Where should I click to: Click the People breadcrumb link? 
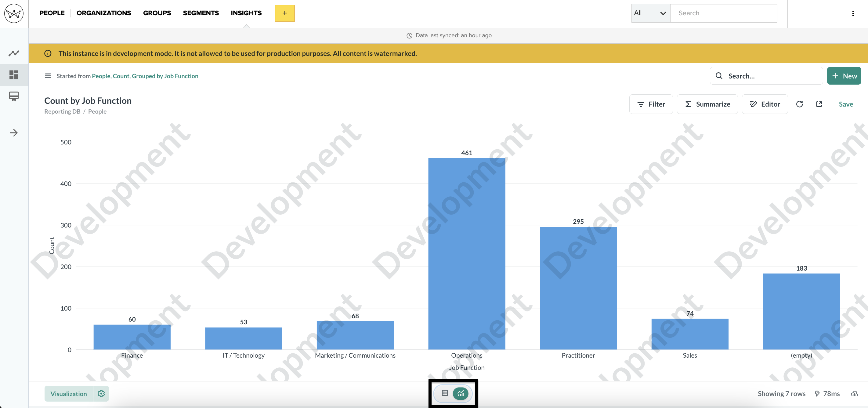pyautogui.click(x=97, y=111)
